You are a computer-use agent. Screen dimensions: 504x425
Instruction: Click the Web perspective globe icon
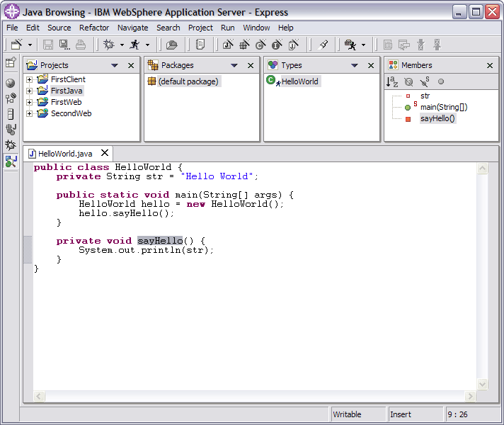coord(11,83)
